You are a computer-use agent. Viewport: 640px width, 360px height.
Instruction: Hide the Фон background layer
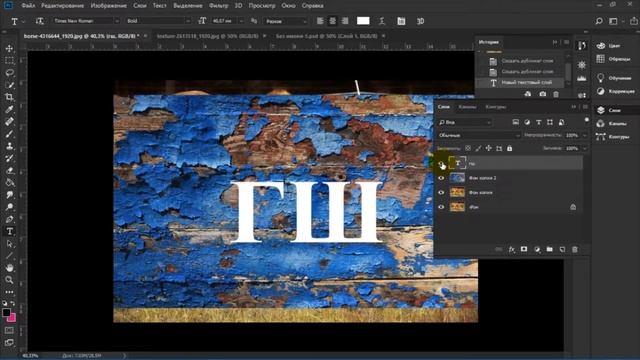tap(441, 207)
